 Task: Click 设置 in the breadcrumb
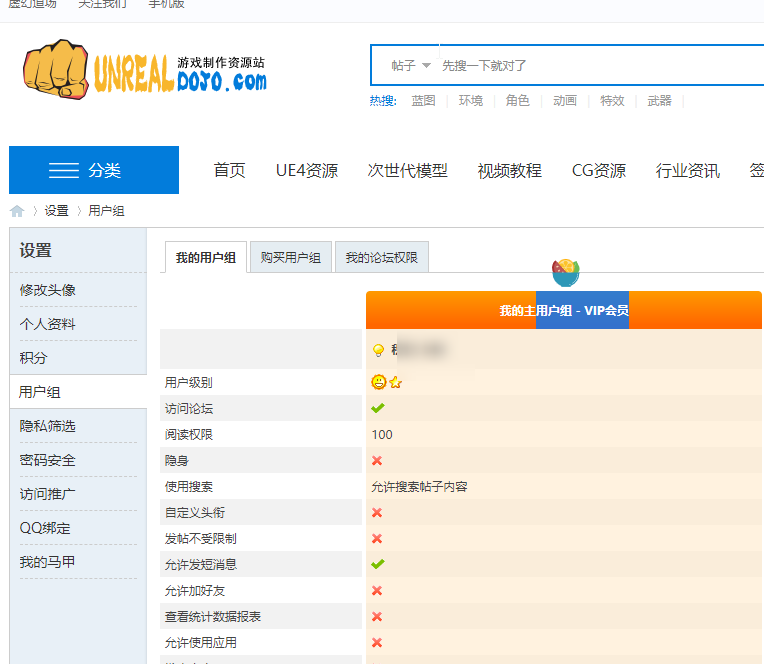[x=57, y=211]
